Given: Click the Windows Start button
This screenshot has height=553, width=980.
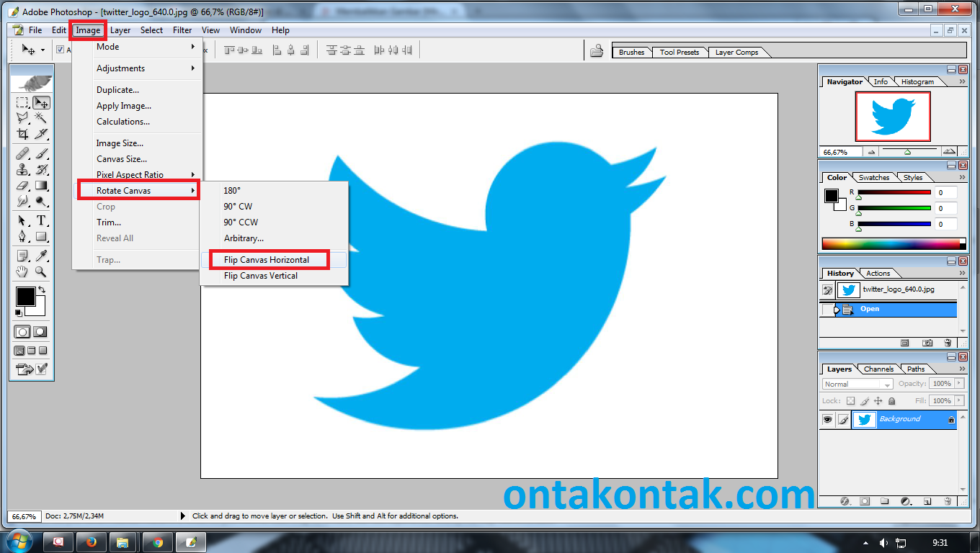Looking at the screenshot, I should (18, 541).
